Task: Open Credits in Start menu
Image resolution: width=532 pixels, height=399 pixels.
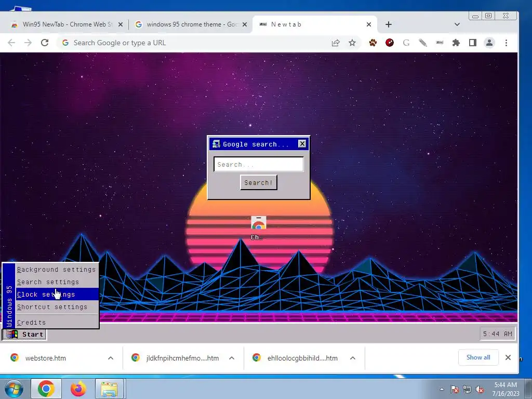Action: click(x=57, y=322)
